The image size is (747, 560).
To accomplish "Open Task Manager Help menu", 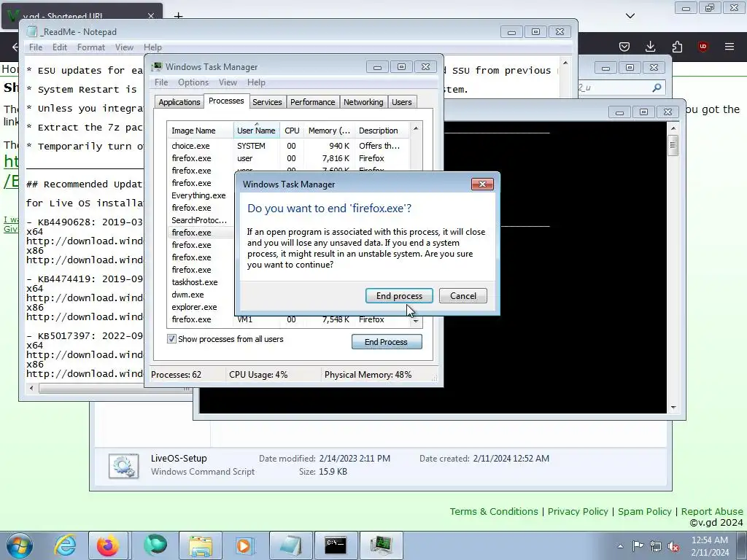I will pyautogui.click(x=256, y=82).
